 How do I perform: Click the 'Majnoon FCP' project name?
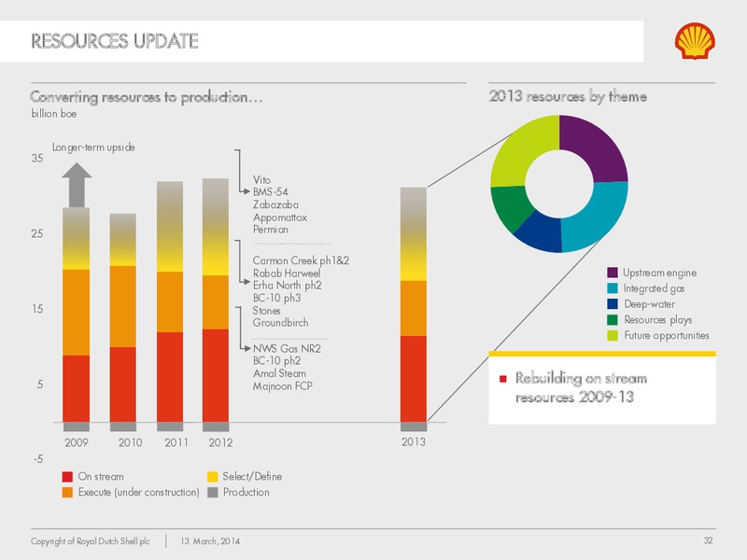(x=283, y=385)
